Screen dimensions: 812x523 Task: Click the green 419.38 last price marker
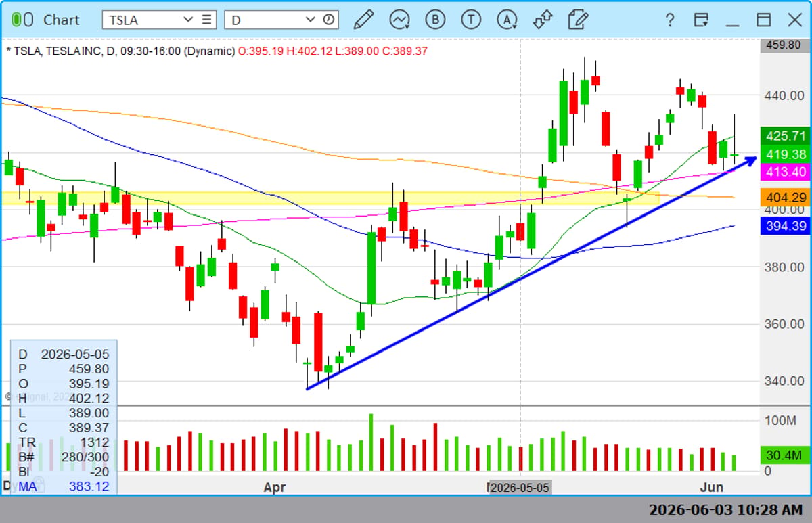coord(785,154)
